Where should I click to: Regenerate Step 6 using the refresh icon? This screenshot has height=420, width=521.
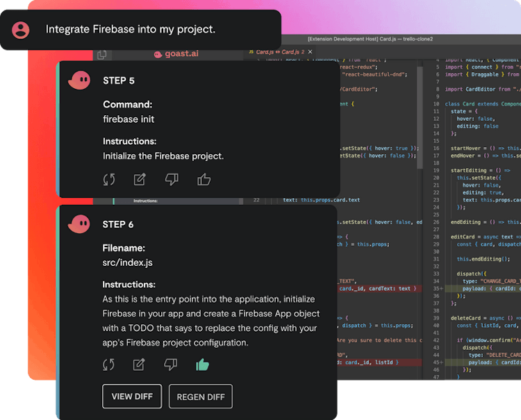[109, 364]
